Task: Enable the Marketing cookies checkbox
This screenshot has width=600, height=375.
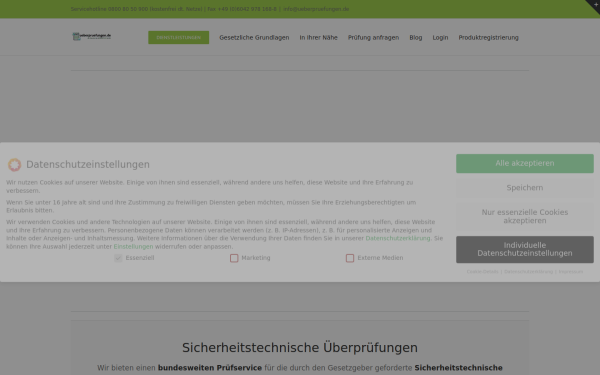Action: pos(234,258)
